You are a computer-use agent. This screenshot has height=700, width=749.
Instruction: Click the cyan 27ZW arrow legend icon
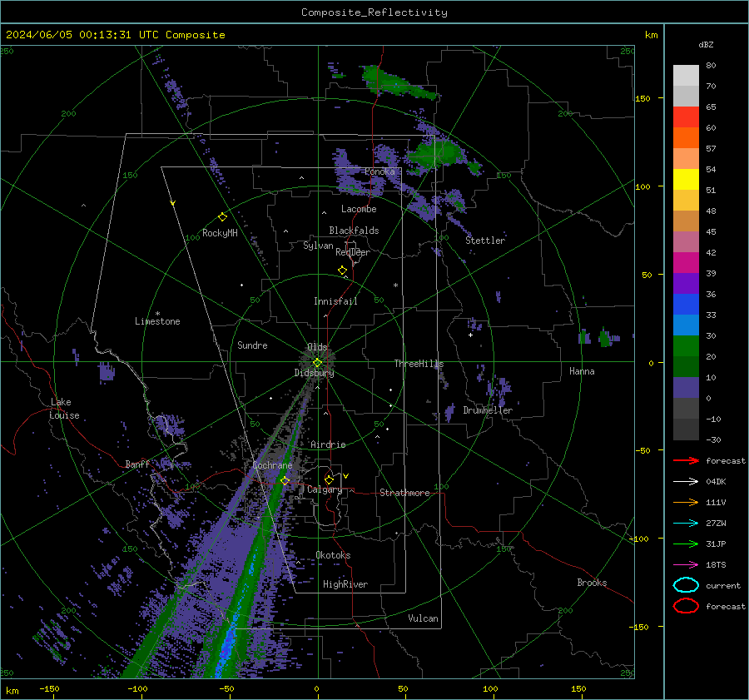[686, 524]
